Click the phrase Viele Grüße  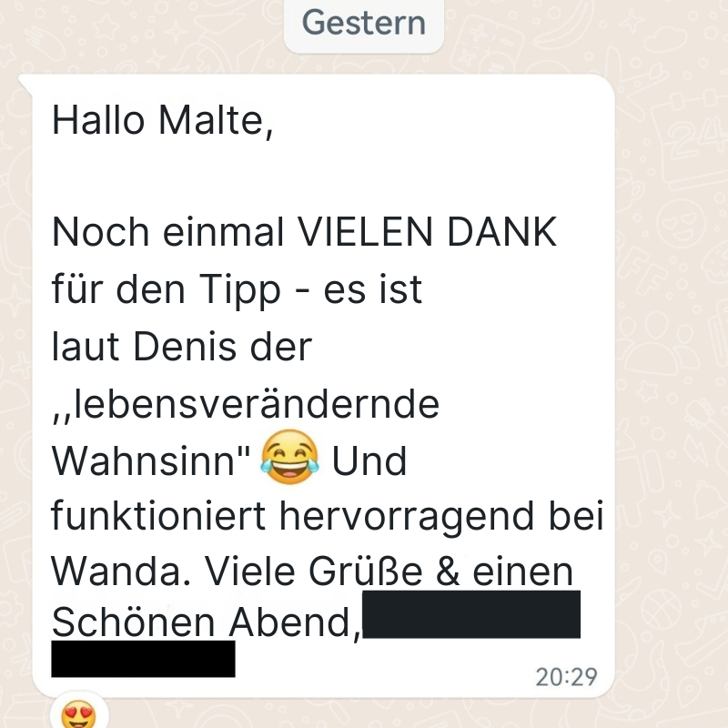tap(313, 572)
